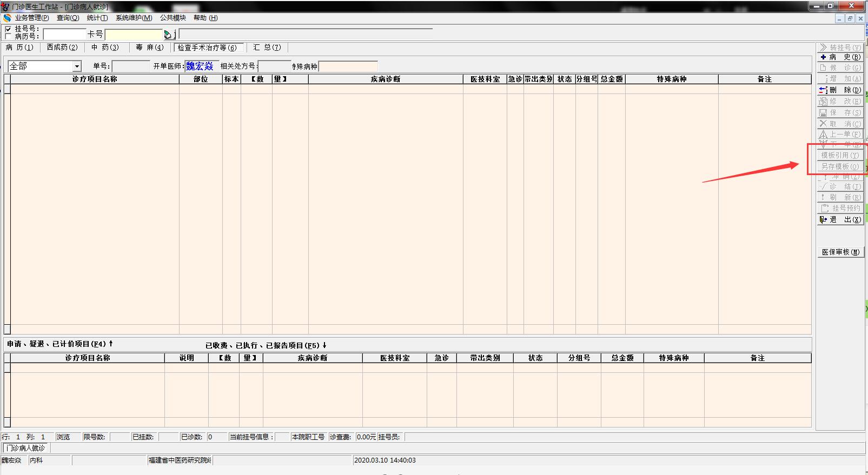Click 已收费、已执行、已报告项目(F5) label
The image size is (868, 475).
[266, 345]
